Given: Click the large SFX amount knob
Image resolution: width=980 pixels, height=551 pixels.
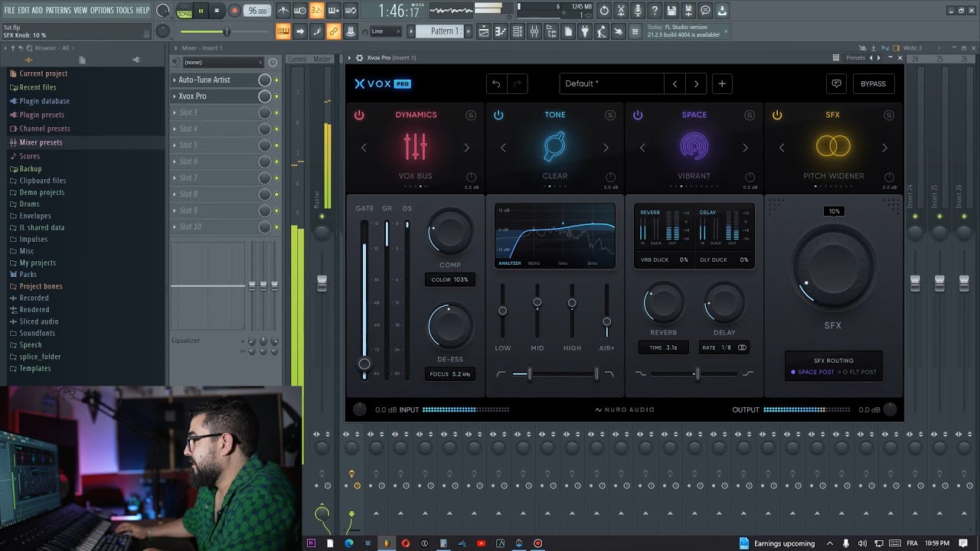Looking at the screenshot, I should 833,268.
